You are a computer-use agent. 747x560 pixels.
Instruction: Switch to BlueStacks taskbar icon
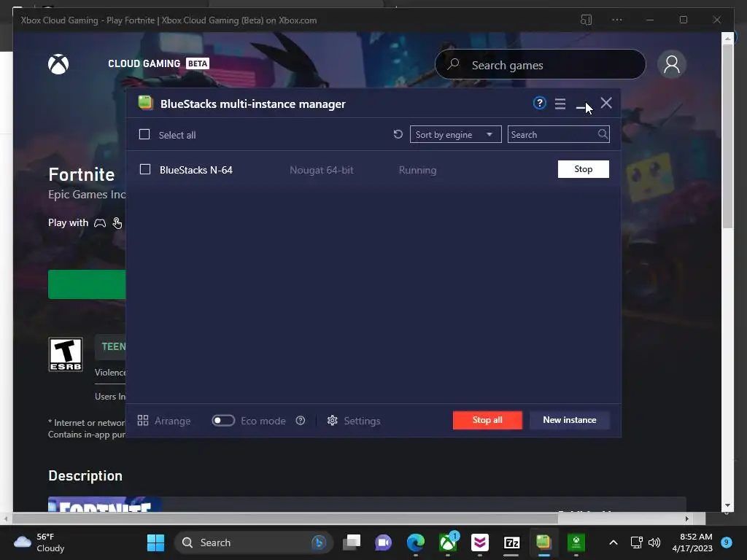point(543,542)
